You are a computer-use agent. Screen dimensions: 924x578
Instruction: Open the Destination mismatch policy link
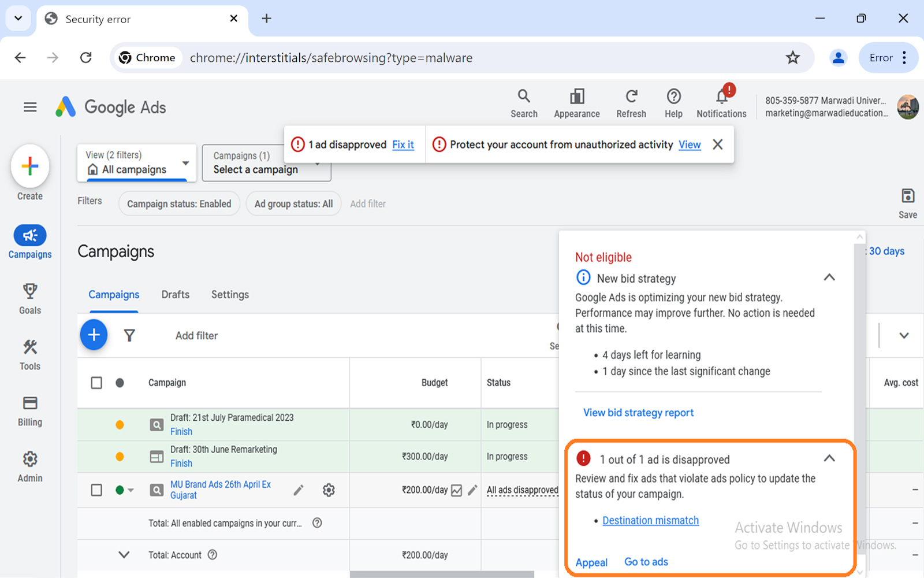point(650,520)
